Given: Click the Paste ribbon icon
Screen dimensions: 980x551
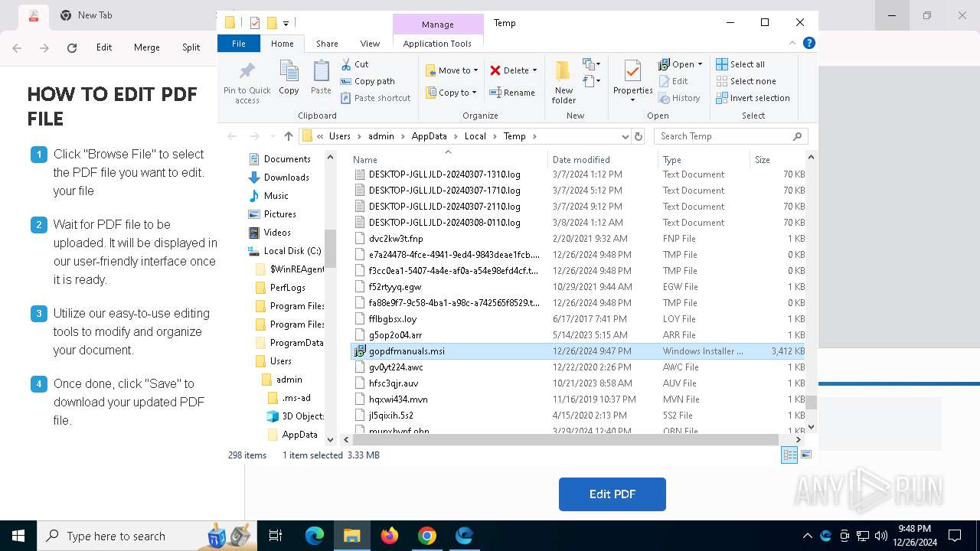Looking at the screenshot, I should pyautogui.click(x=321, y=77).
